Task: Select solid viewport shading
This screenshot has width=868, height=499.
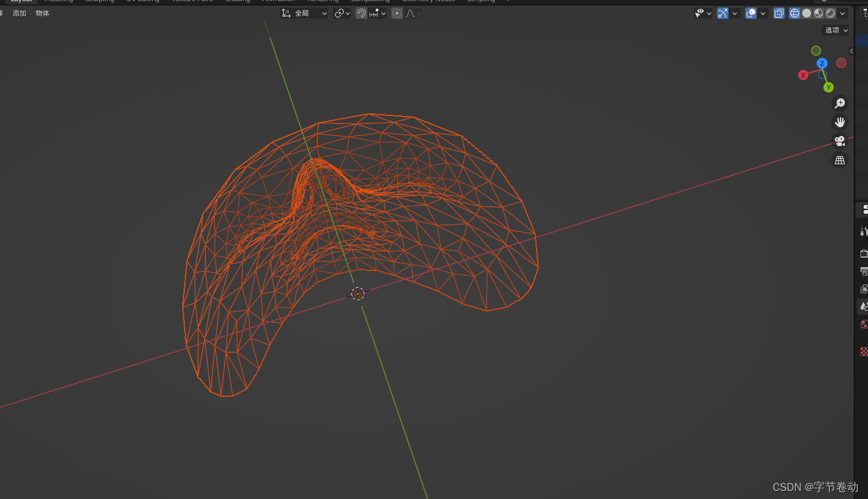Action: click(x=807, y=13)
